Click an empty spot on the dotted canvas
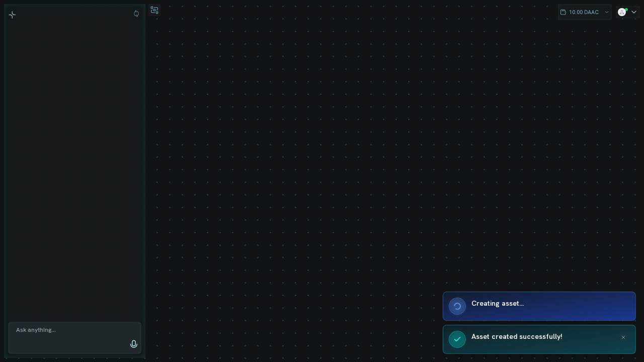This screenshot has width=644, height=362. pos(352,151)
